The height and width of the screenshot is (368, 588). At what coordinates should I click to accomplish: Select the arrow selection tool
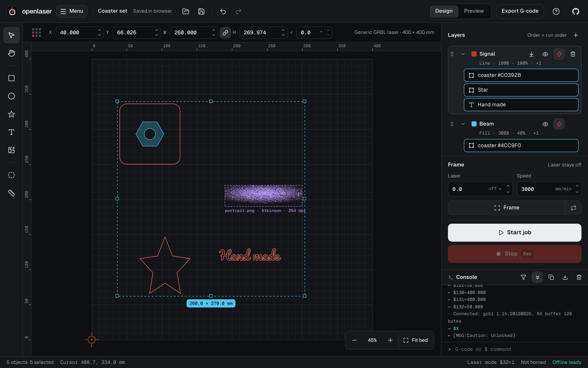[11, 35]
